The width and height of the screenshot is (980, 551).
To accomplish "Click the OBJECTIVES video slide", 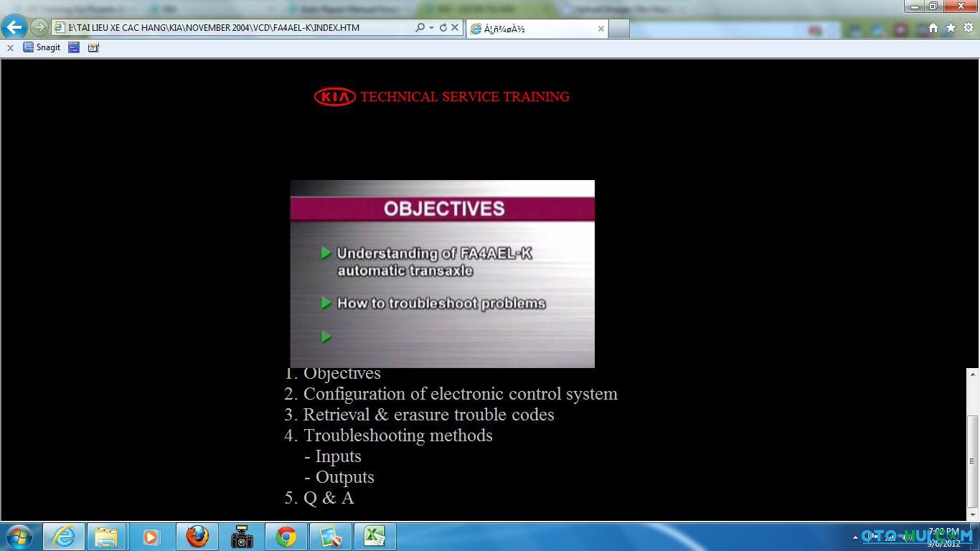I will [442, 274].
